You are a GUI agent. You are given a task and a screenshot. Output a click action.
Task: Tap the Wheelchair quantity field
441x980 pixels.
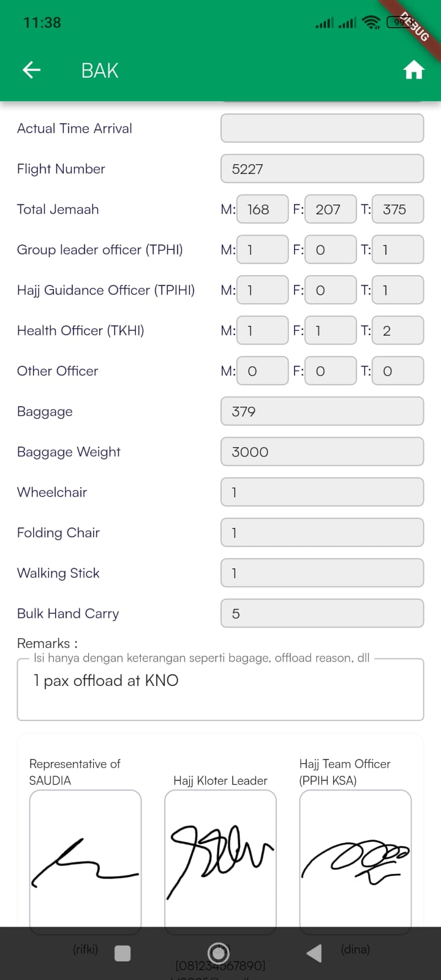(x=322, y=492)
